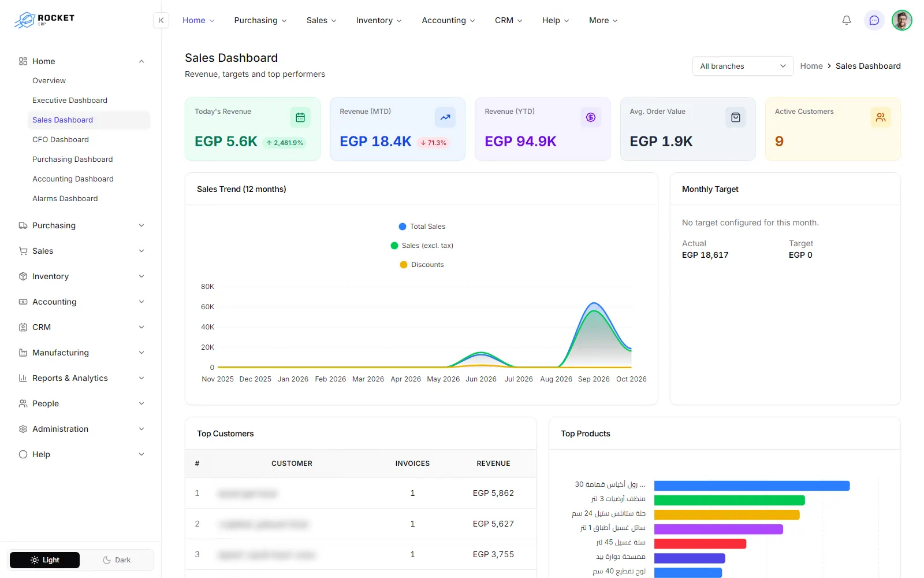Click the dollar icon in Revenue (YTD)

[x=590, y=117]
